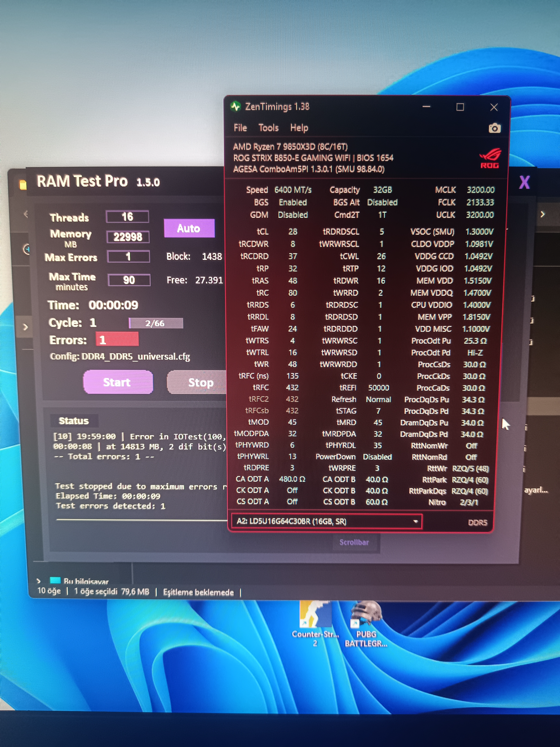
Task: Click the Threads input field
Action: pos(128,217)
